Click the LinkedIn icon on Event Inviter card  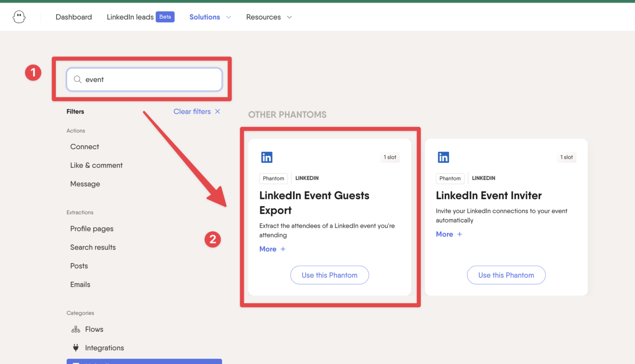tap(443, 157)
